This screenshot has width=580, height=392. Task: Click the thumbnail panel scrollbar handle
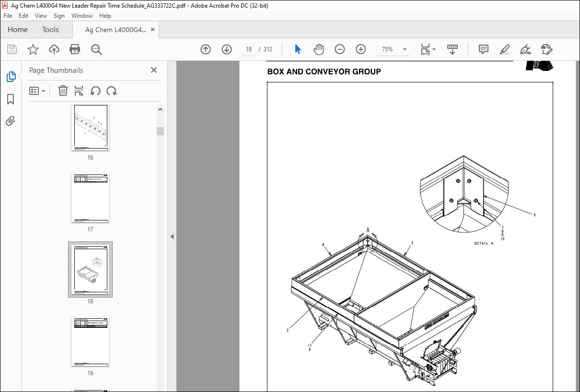click(161, 131)
